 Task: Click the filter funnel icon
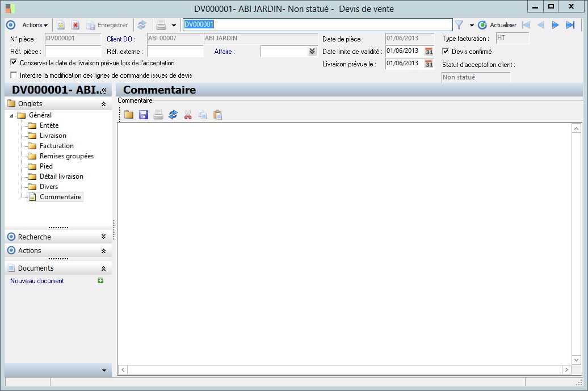(459, 25)
